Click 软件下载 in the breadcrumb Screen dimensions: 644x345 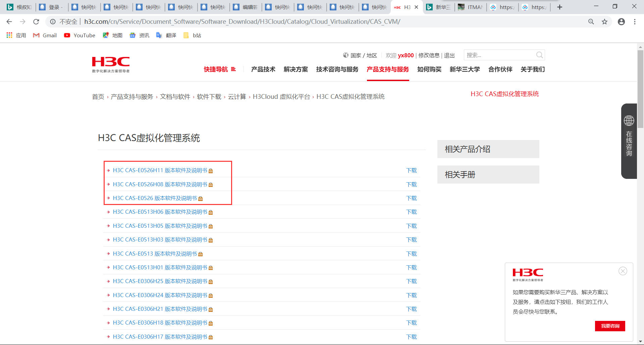[x=209, y=97]
